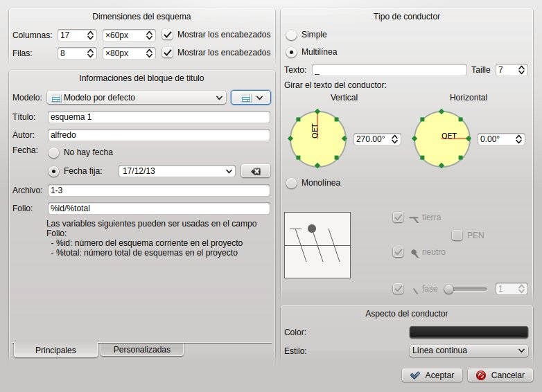Toggle the PEN checkbox
Image resolution: width=542 pixels, height=392 pixels.
[457, 235]
